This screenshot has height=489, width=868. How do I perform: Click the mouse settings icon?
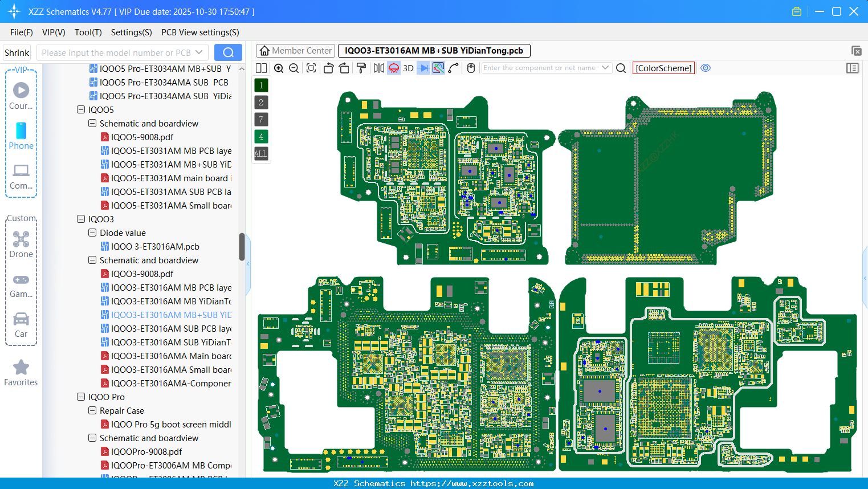[x=471, y=68]
